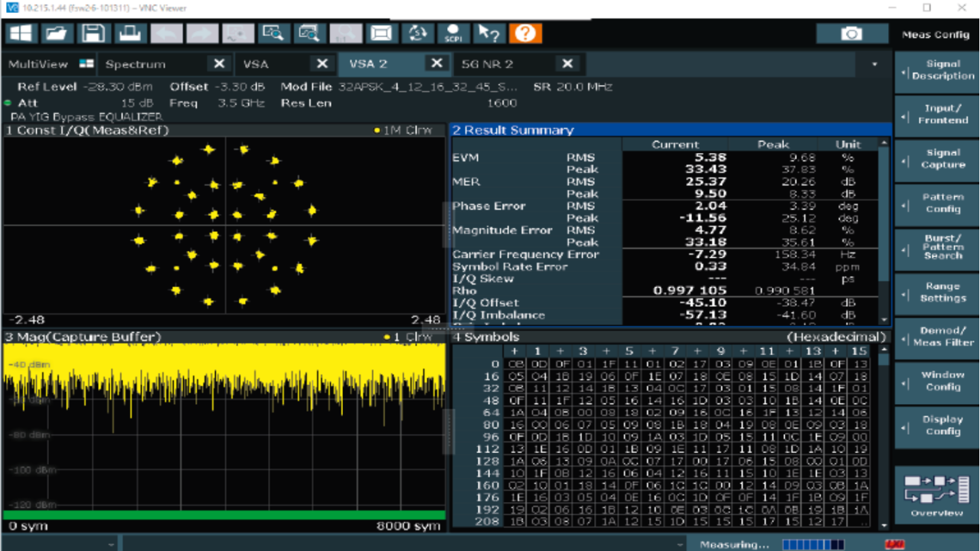Open Signal Capture softkey
The width and height of the screenshot is (980, 551).
936,159
